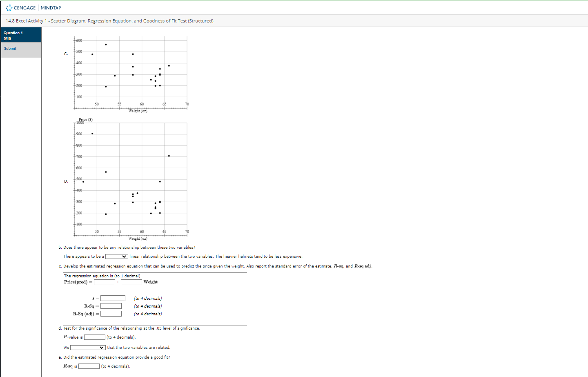Click scatter diagram C
Viewport: 588px width, 377px height.
click(x=131, y=74)
